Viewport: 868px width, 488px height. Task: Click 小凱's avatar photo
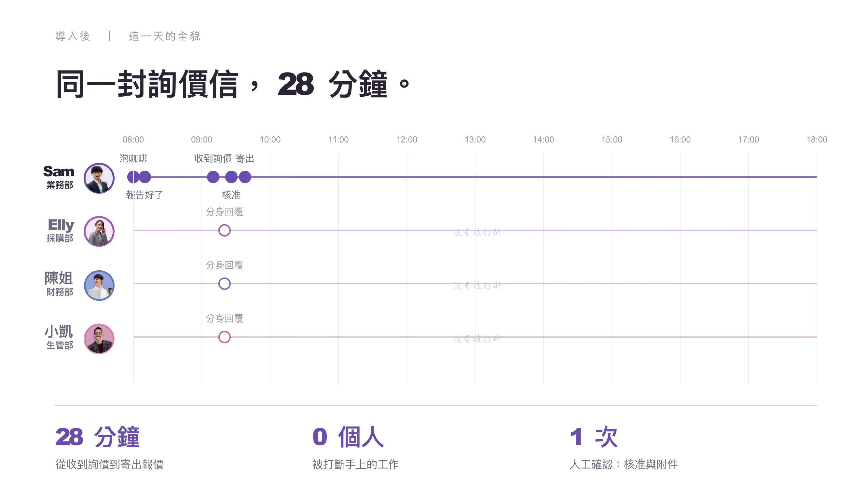[x=99, y=339]
